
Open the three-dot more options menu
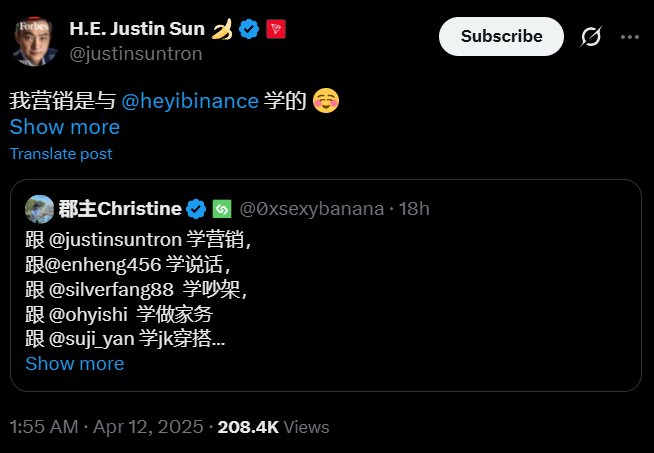tap(629, 37)
